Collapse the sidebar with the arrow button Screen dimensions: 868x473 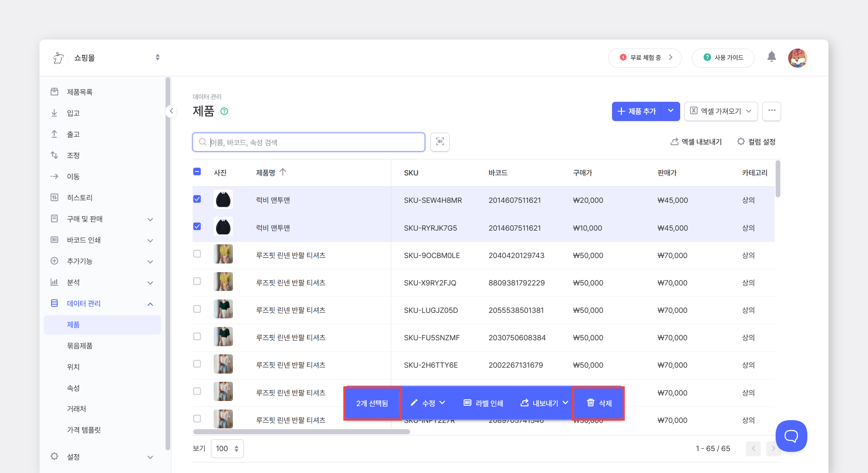click(x=171, y=111)
